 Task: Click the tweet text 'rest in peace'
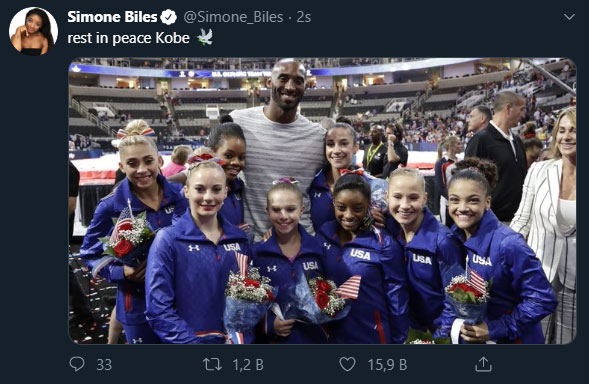coord(109,38)
